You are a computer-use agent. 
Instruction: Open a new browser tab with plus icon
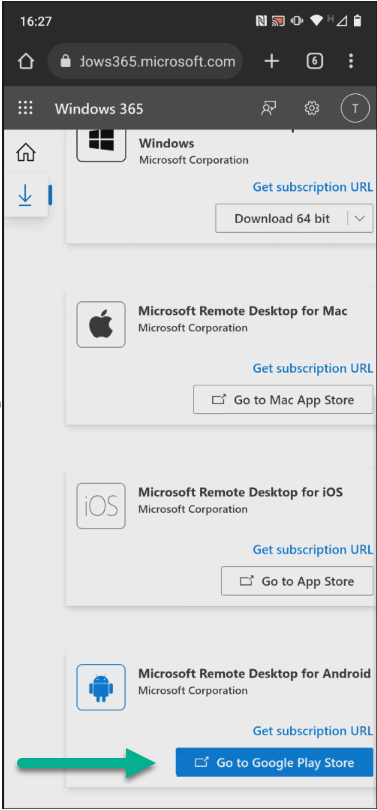272,61
